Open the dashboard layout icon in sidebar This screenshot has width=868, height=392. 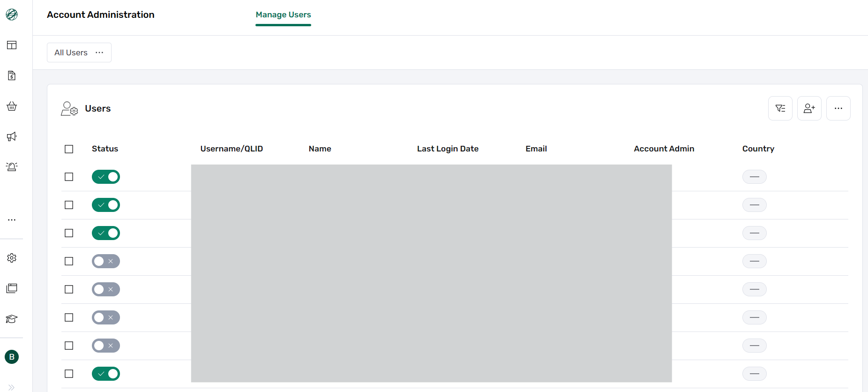click(x=12, y=45)
